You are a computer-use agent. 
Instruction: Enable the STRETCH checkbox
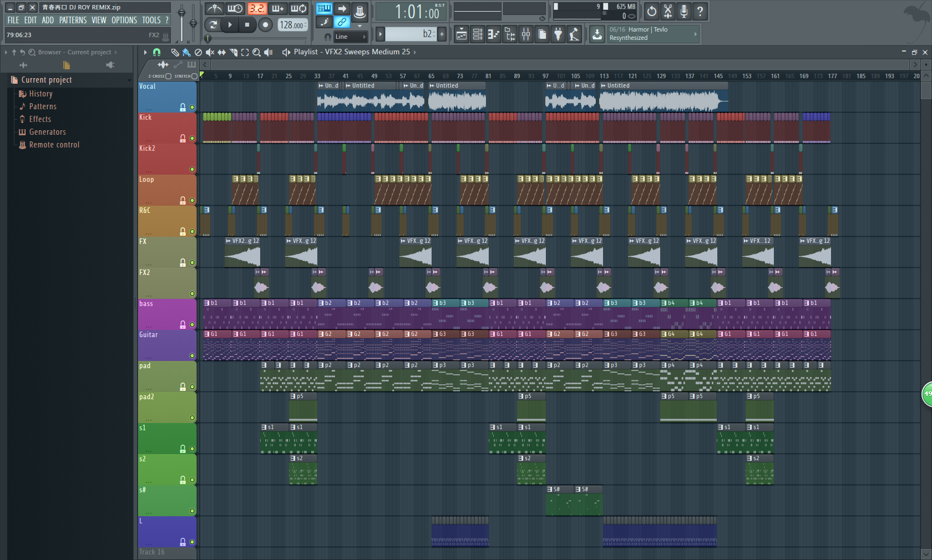194,76
